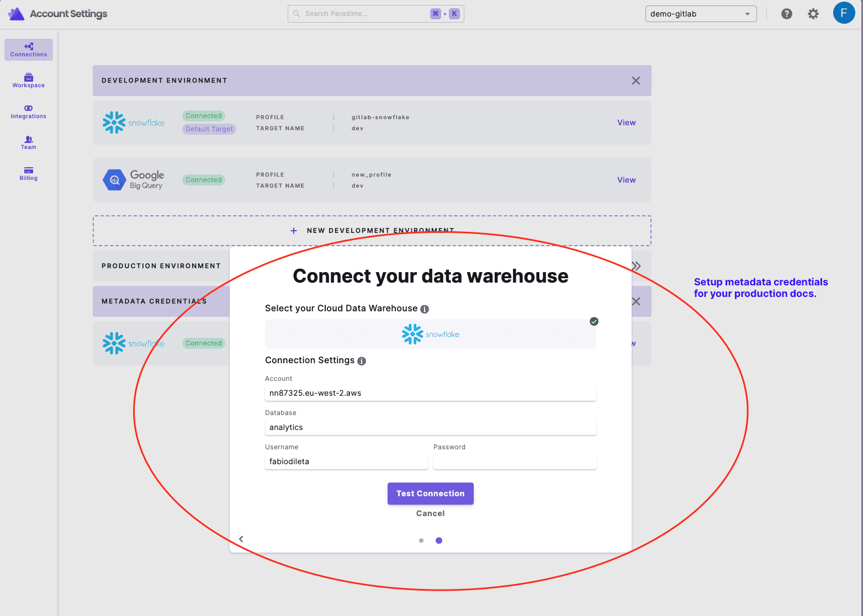
Task: Cancel the data warehouse dialog
Action: (431, 513)
